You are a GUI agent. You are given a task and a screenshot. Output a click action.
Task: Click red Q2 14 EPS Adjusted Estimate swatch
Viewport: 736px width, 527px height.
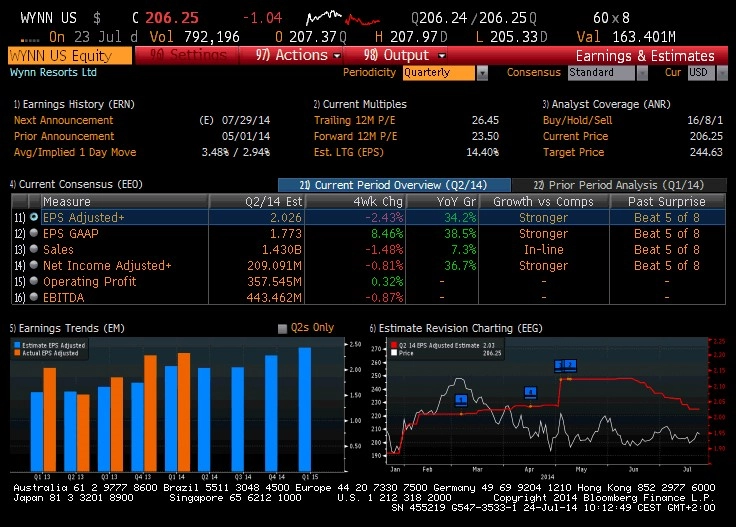pyautogui.click(x=394, y=345)
